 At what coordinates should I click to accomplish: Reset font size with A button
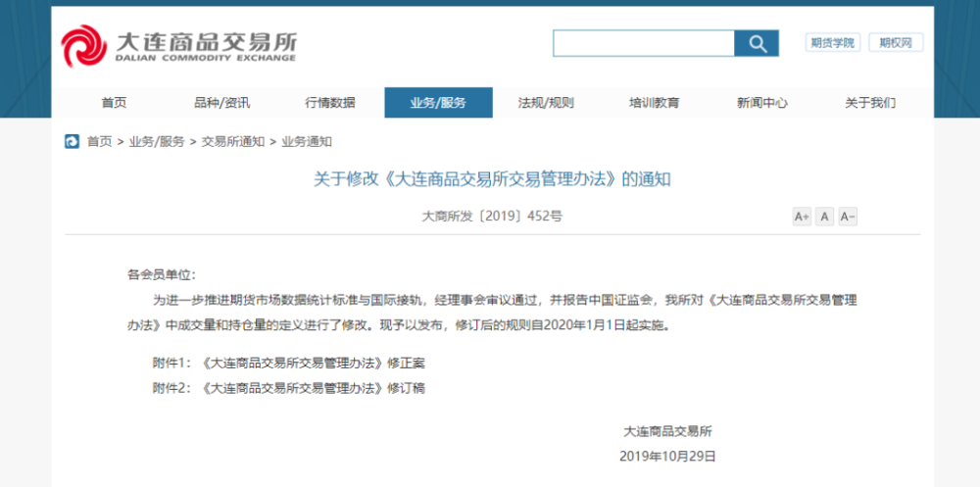pos(824,217)
